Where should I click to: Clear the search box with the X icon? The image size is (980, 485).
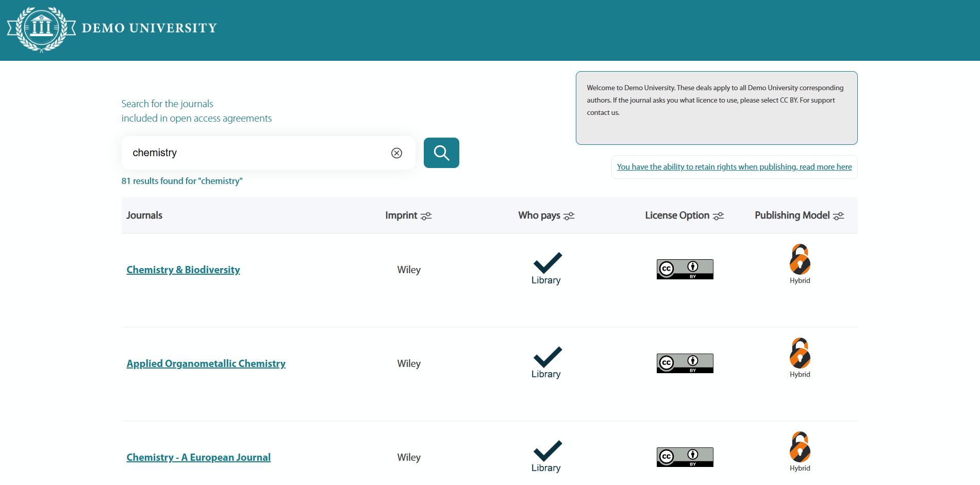click(x=396, y=153)
